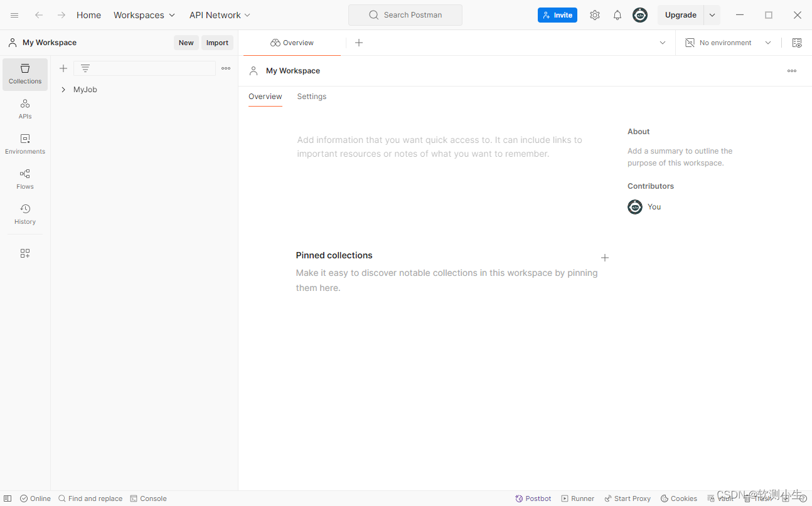The image size is (812, 506).
Task: Go back using the left arrow
Action: (39, 15)
